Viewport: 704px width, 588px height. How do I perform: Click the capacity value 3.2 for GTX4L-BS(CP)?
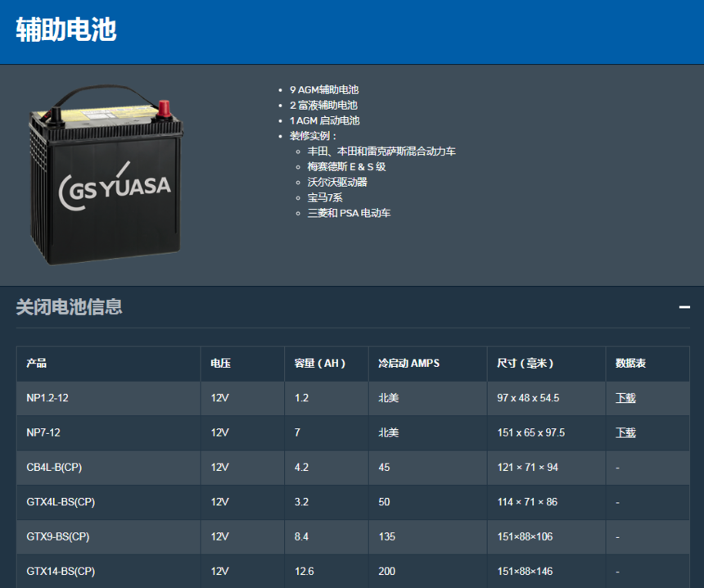302,502
